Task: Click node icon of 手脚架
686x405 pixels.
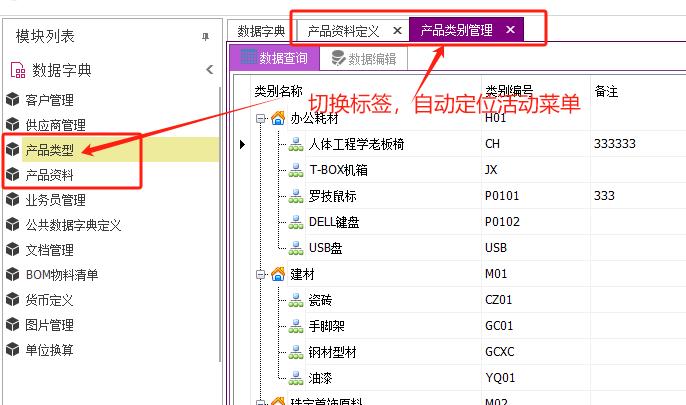Action: coord(296,326)
